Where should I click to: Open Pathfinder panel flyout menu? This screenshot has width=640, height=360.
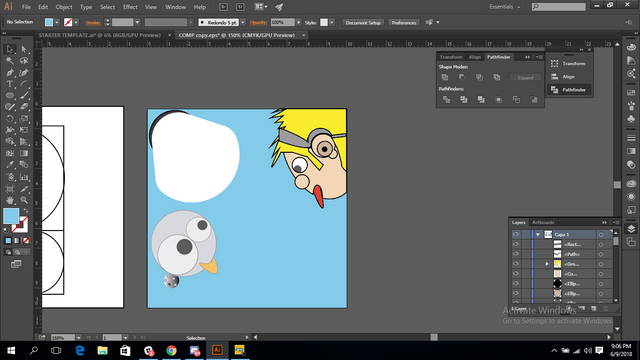coord(539,57)
